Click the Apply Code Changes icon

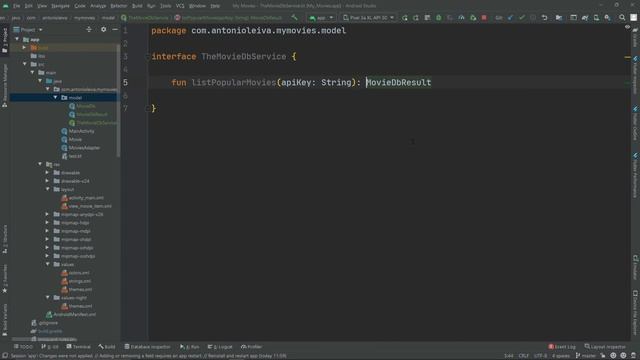click(x=427, y=18)
